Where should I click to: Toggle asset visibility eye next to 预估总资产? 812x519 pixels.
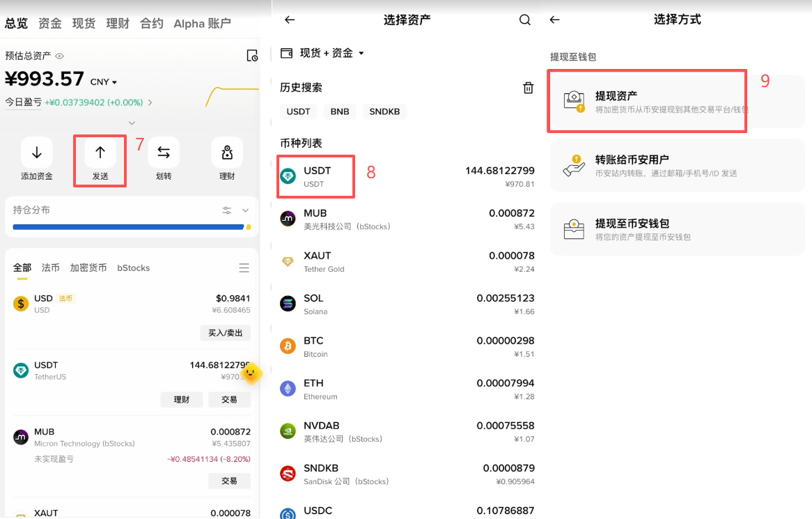60,56
